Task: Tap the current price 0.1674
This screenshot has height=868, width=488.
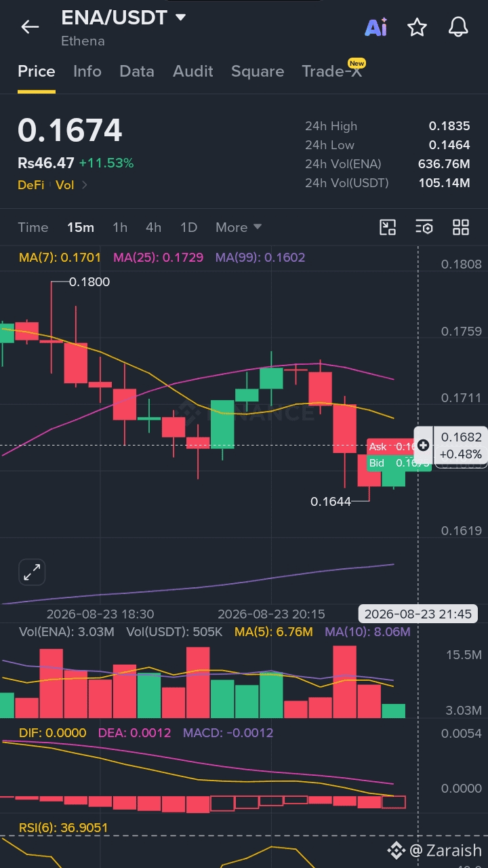Action: [70, 130]
